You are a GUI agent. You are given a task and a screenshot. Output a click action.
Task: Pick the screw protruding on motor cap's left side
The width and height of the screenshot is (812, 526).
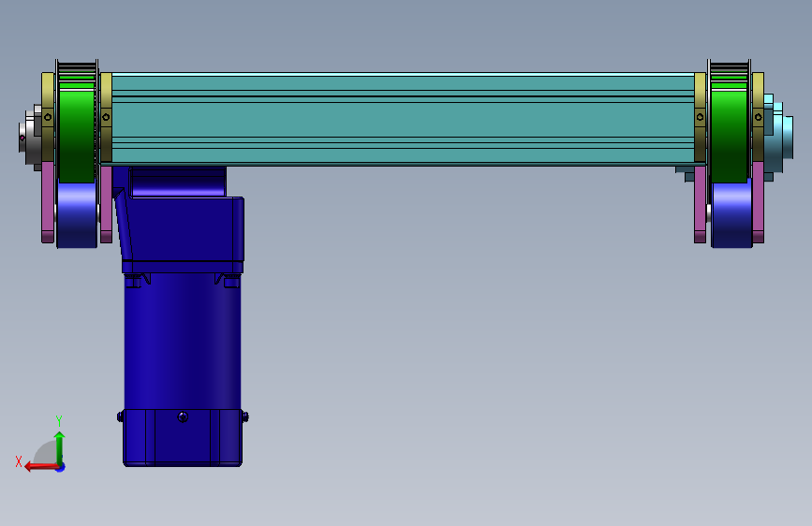pyautogui.click(x=120, y=416)
